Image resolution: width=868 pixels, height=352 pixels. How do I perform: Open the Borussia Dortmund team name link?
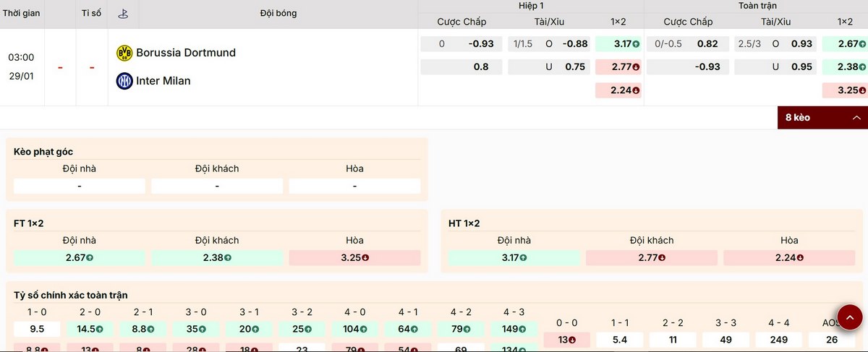click(x=186, y=53)
